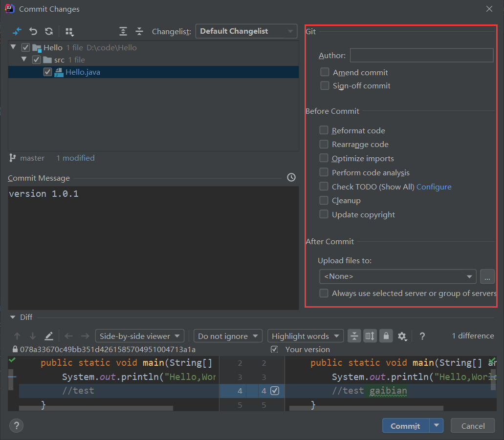Open Highlight words dropdown

tap(306, 336)
